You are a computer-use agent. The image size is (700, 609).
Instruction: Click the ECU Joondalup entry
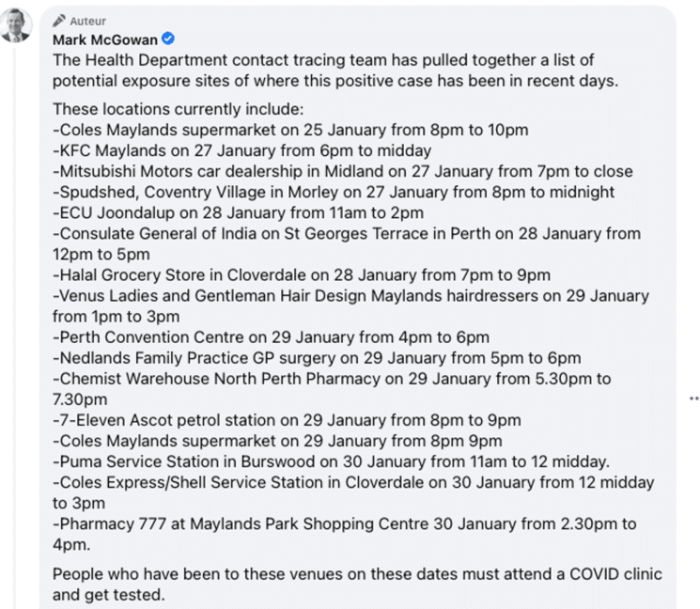[x=238, y=212]
